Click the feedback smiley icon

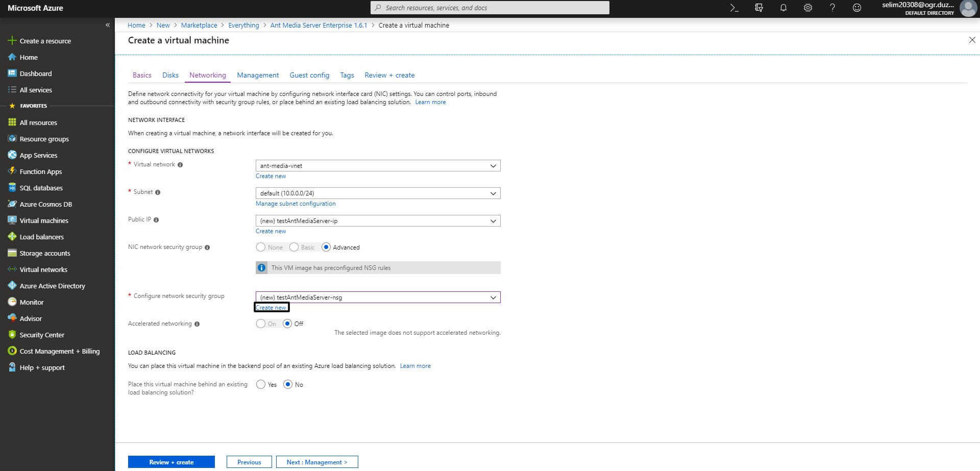[x=857, y=8]
